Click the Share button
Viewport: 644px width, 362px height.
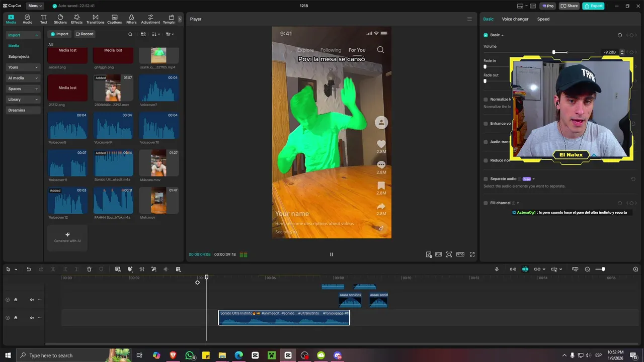(x=570, y=6)
